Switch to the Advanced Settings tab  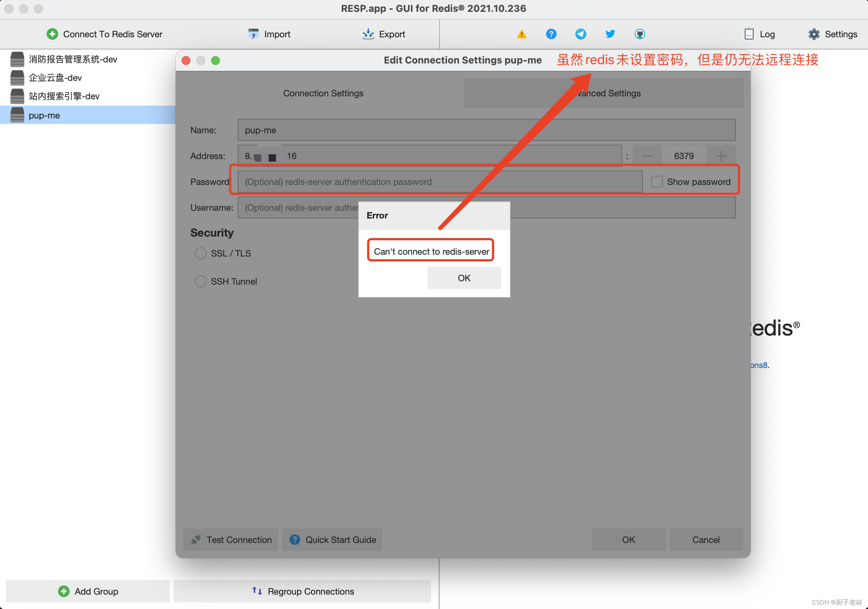click(x=603, y=93)
